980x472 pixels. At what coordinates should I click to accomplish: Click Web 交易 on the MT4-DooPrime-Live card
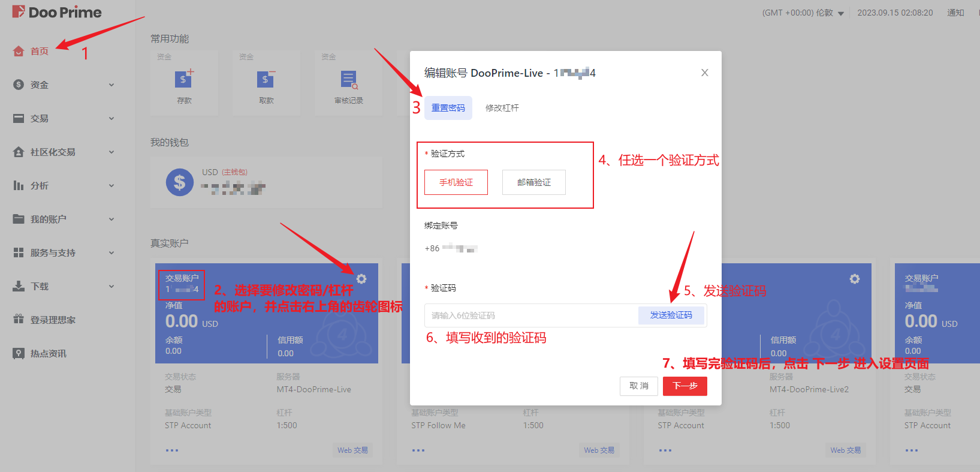point(352,450)
